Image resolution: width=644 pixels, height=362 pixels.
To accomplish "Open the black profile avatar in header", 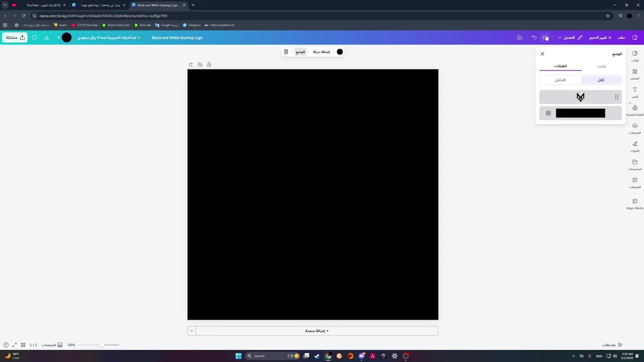I will (x=66, y=38).
